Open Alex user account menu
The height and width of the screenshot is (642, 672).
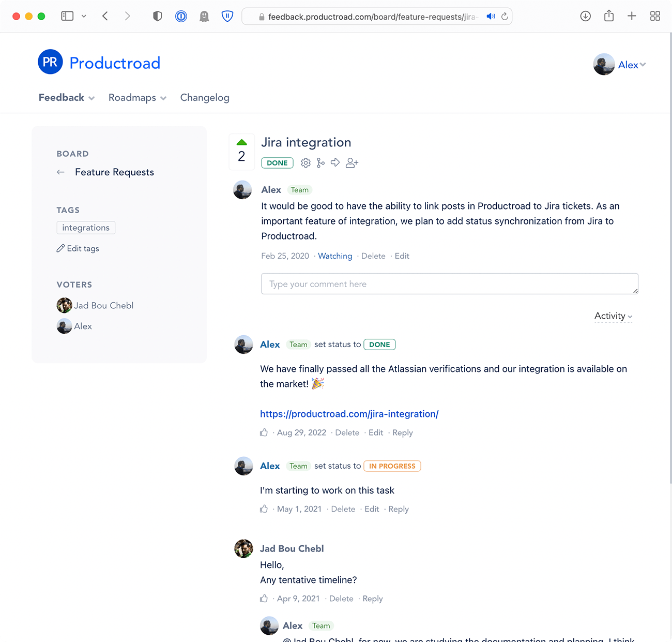pyautogui.click(x=619, y=65)
